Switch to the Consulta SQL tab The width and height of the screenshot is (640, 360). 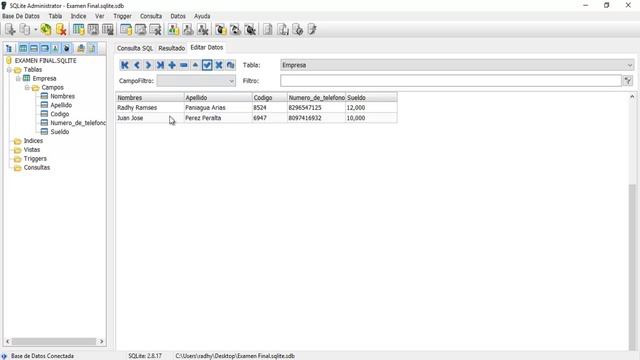[x=135, y=48]
